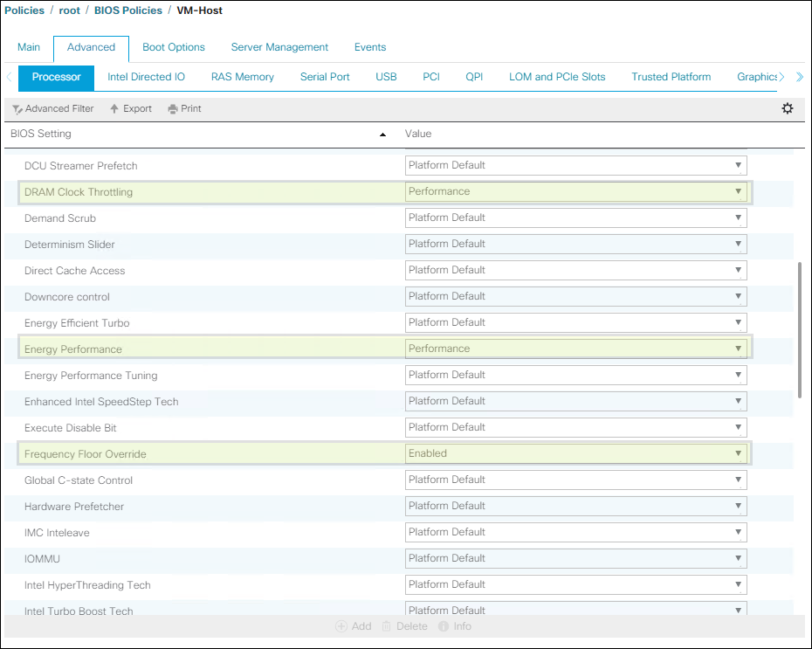Viewport: 812px width, 649px height.
Task: Open the DRAM Clock Throttling dropdown
Action: (x=575, y=191)
